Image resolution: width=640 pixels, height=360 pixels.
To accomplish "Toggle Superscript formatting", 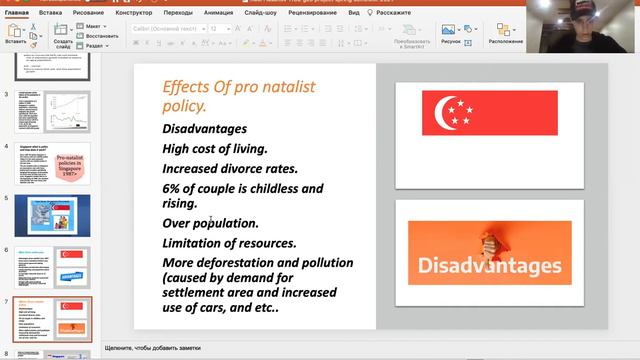I will point(182,43).
